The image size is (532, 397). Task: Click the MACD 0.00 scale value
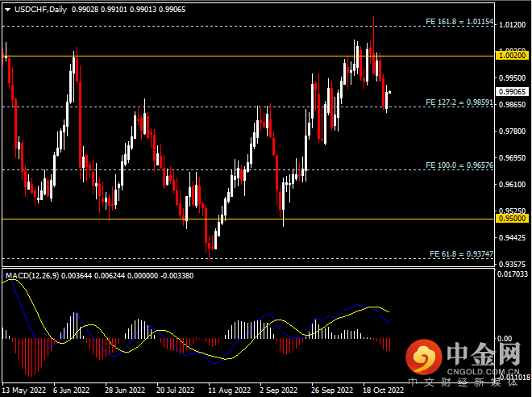[505, 339]
